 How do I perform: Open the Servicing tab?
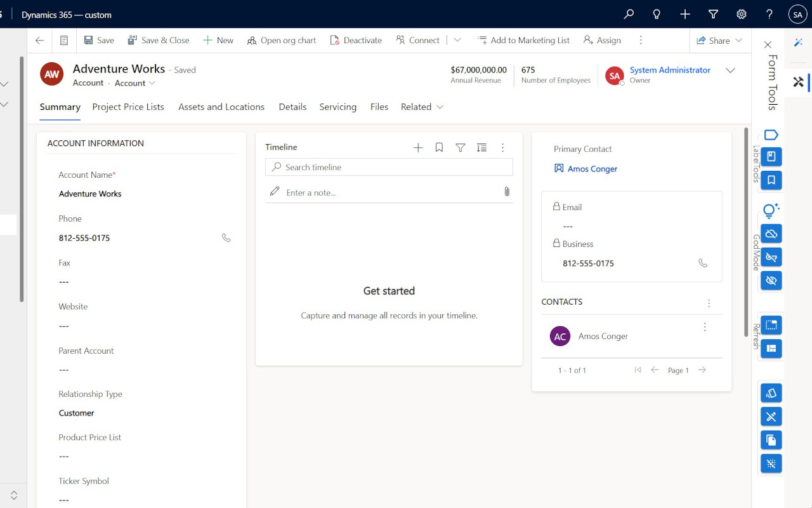click(x=338, y=107)
